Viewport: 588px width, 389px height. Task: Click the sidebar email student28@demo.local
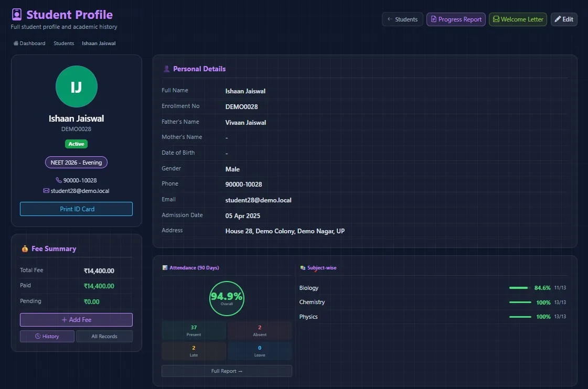80,191
